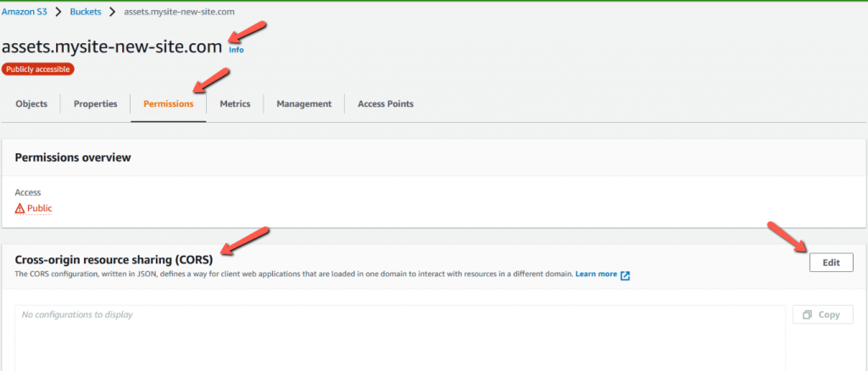The height and width of the screenshot is (371, 868).
Task: Click inside the CORS configuration text area
Action: point(400,337)
